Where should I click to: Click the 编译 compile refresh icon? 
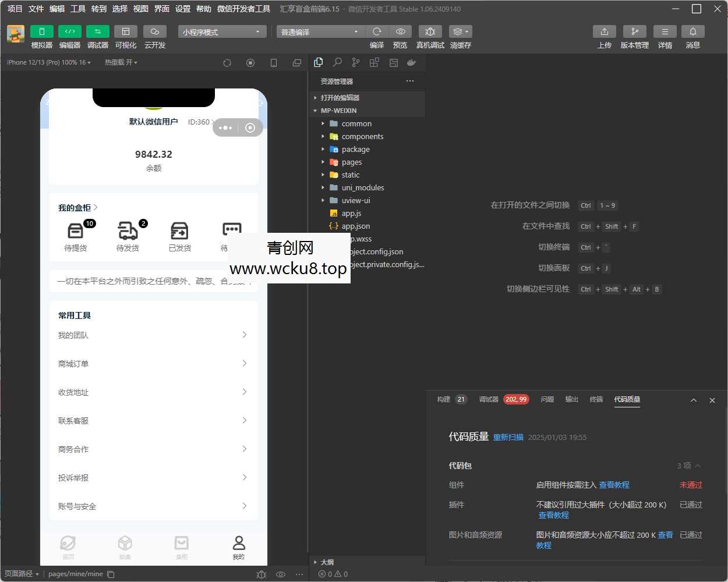pos(377,31)
